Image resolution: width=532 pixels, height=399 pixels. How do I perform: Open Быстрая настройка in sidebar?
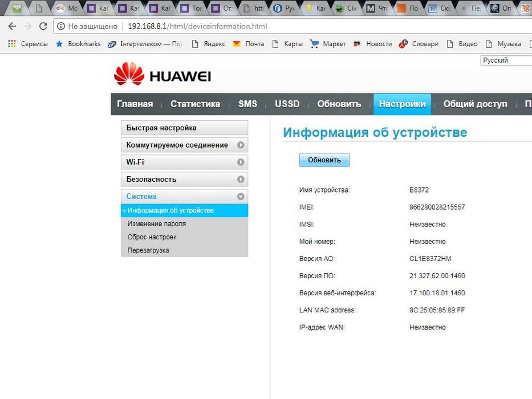click(184, 128)
